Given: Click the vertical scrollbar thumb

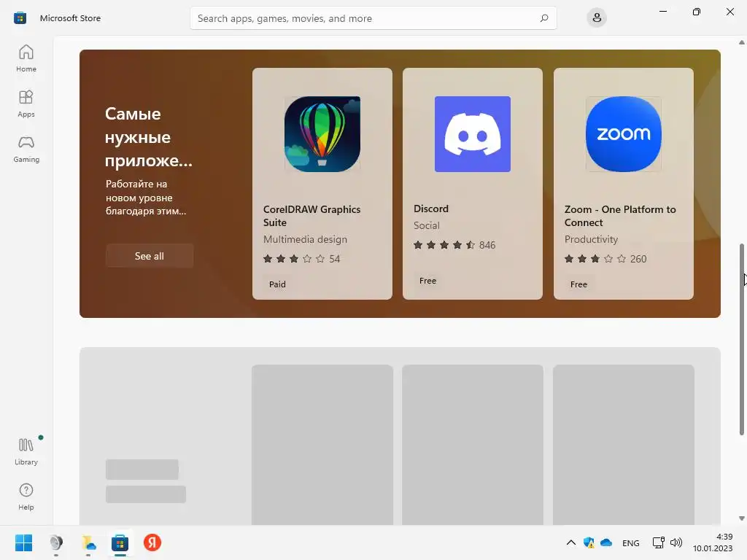Looking at the screenshot, I should click(x=741, y=339).
